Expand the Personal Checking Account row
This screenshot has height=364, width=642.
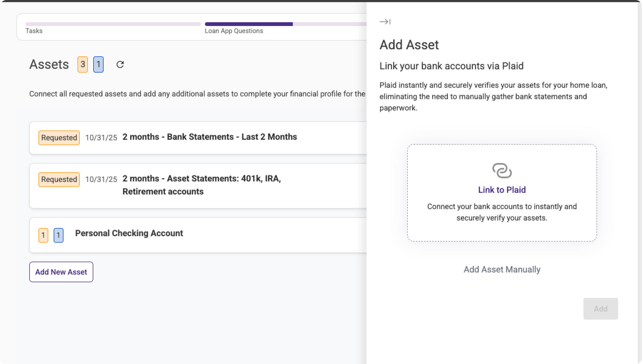[129, 233]
